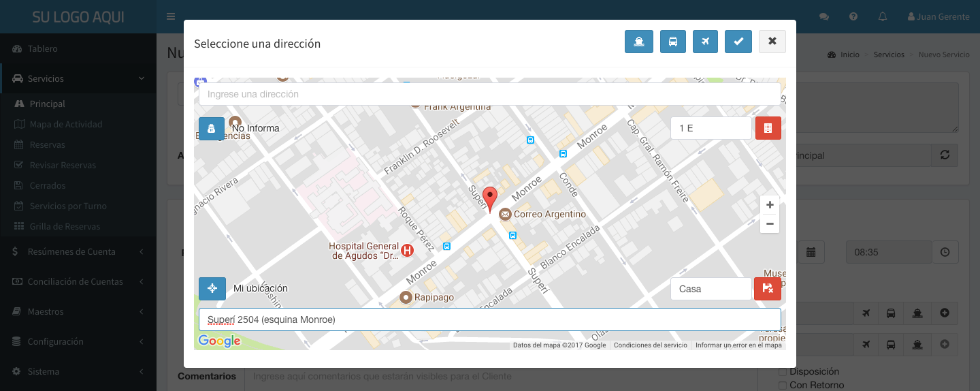
Task: Click the red building icon beside '1 E'
Action: point(768,128)
